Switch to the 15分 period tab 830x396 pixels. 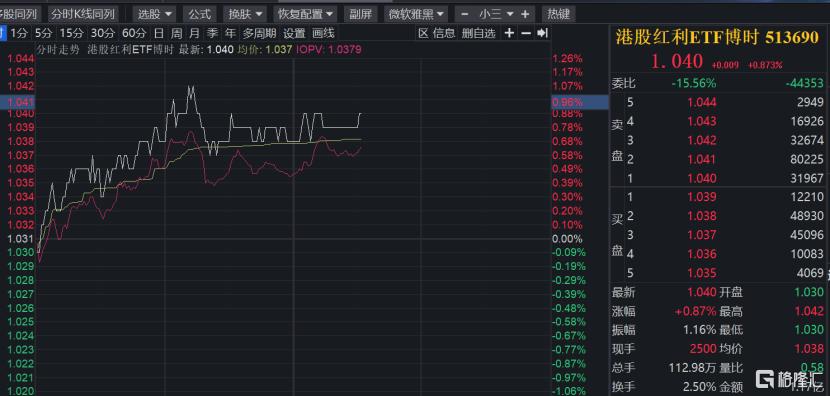coord(71,33)
